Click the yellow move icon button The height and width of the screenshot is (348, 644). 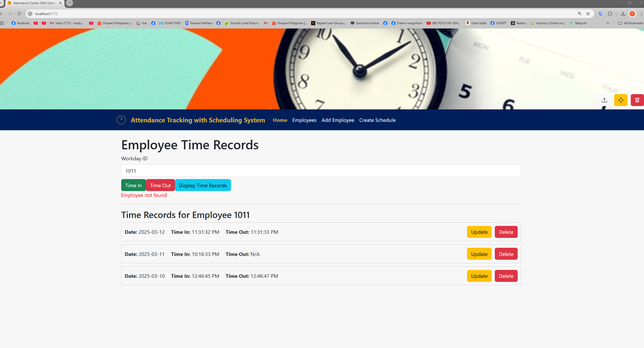(x=621, y=100)
